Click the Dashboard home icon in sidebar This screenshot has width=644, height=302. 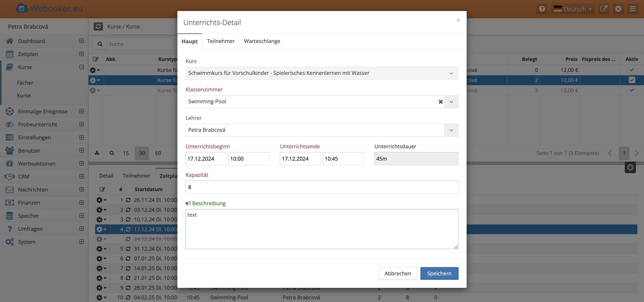9,41
